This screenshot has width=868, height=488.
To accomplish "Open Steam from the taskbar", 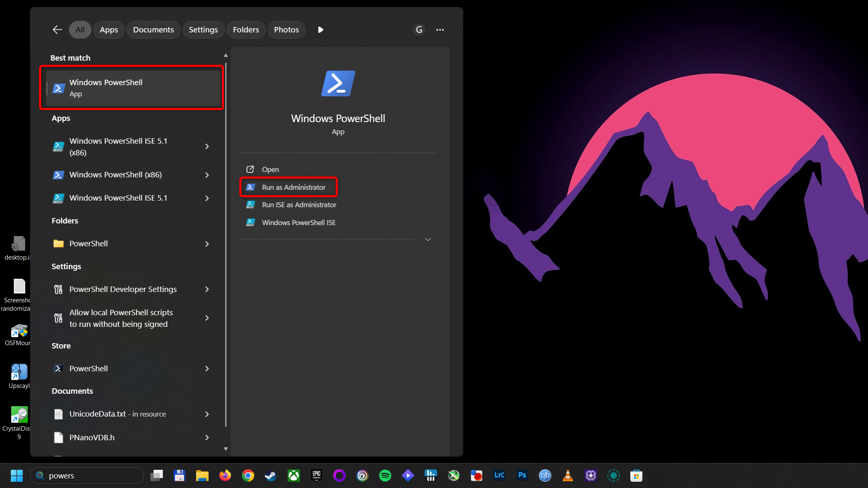I will [271, 476].
